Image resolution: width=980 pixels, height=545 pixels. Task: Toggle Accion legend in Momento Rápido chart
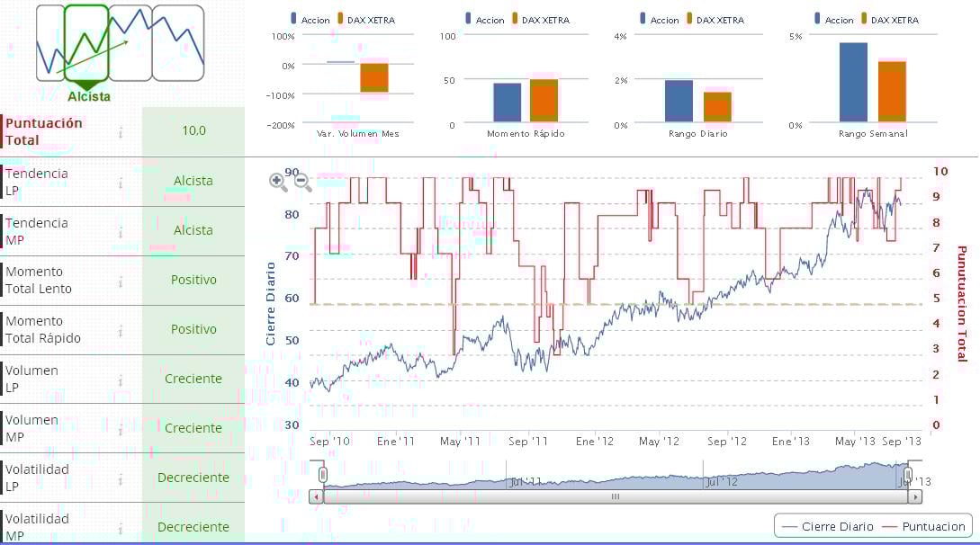(485, 20)
